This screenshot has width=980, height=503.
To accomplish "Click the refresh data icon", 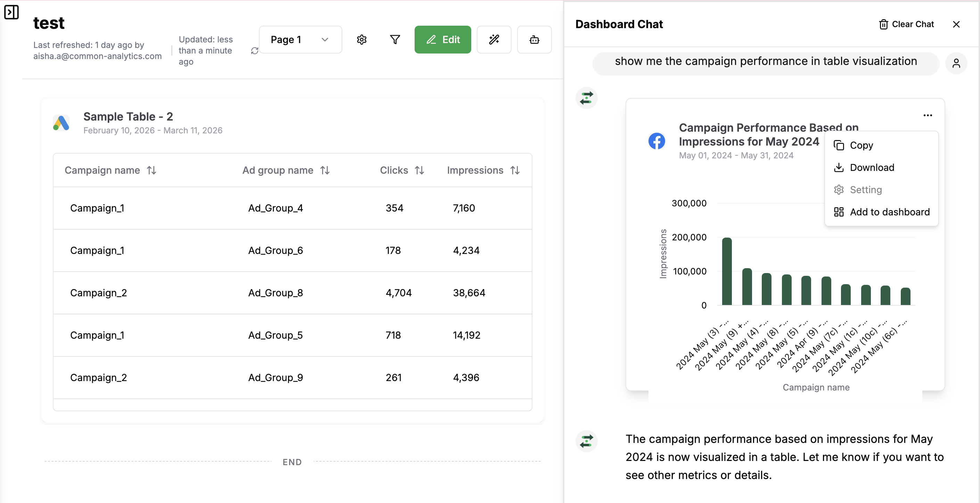I will (x=254, y=51).
